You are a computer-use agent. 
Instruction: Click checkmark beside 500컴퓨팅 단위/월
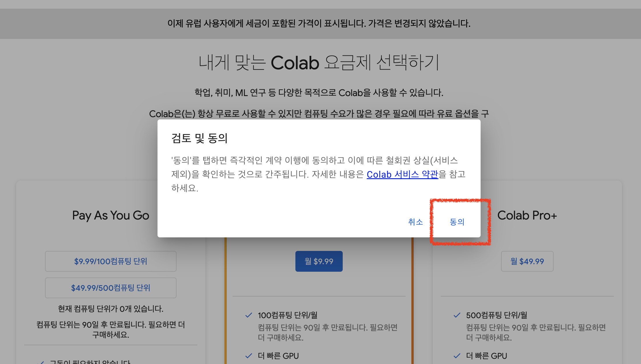457,315
